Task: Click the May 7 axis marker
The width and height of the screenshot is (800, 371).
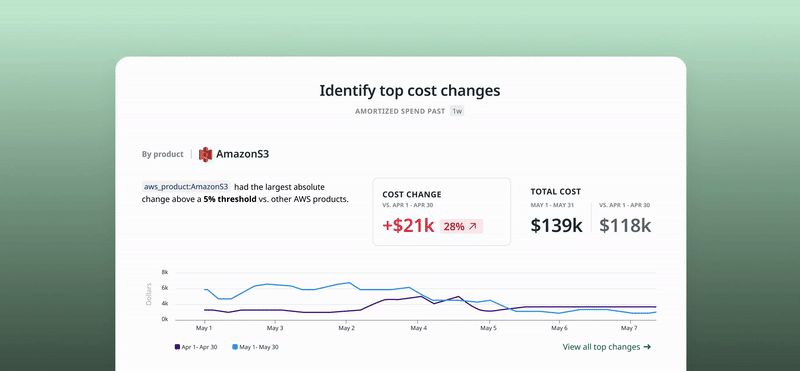Action: pyautogui.click(x=629, y=329)
